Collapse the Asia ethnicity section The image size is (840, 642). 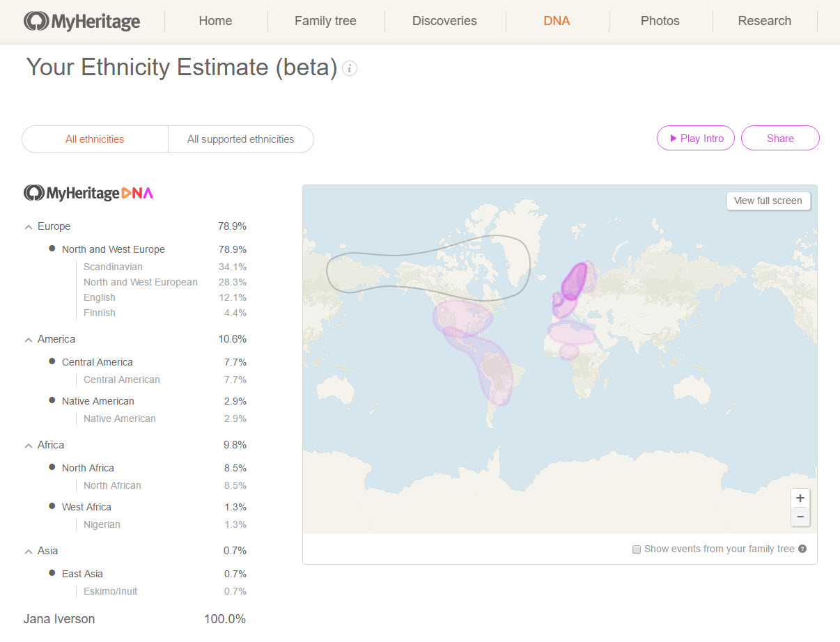(27, 550)
